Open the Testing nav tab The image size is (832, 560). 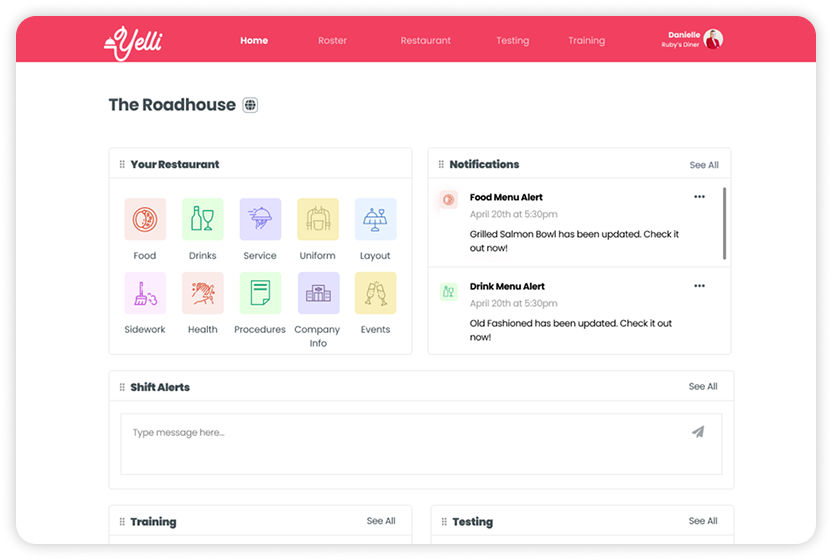click(x=513, y=40)
